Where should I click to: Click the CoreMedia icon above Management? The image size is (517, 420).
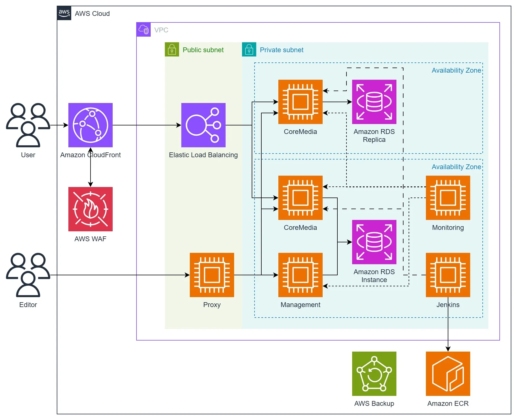click(x=300, y=198)
